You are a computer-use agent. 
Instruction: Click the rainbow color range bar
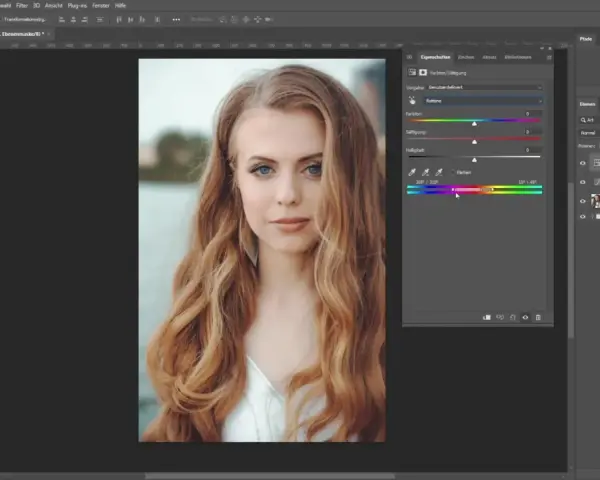[474, 189]
